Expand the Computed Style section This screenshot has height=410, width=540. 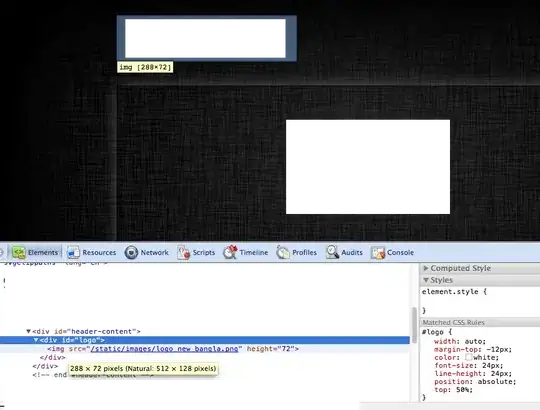pos(426,268)
